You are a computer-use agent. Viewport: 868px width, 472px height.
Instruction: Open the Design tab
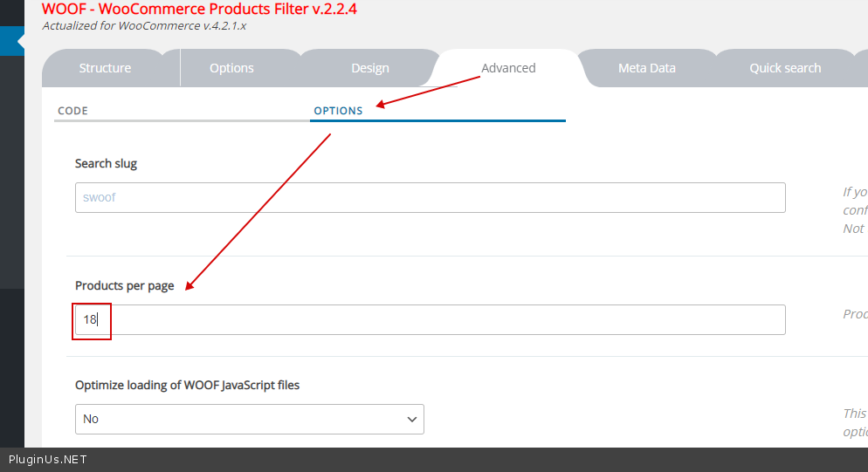click(x=369, y=68)
